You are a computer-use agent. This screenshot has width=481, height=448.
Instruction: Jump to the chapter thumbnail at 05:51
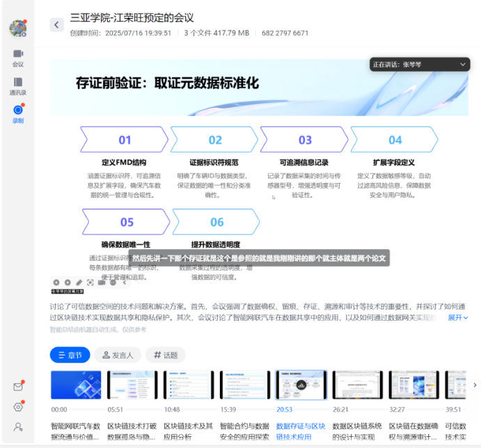coord(132,385)
